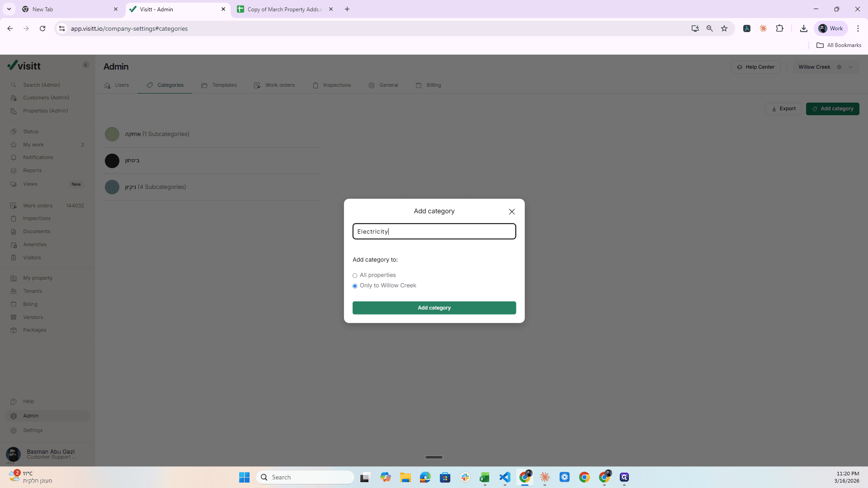Open Views in sidebar
Screen dimensions: 868x488
30,184
